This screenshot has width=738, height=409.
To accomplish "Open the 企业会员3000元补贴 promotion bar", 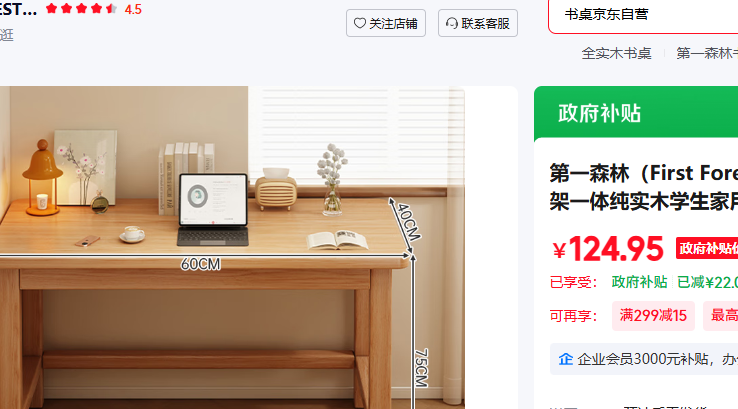I will (x=644, y=359).
